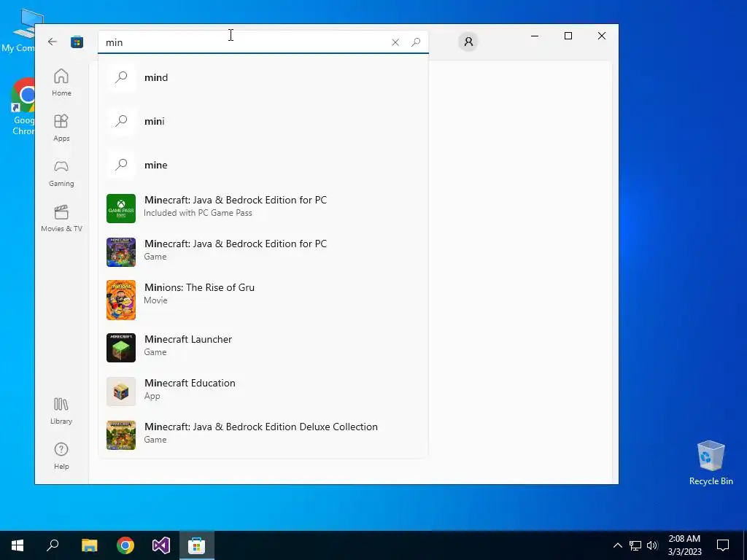Viewport: 747px width, 560px height.
Task: Maximize the Microsoft Store window
Action: coord(568,36)
